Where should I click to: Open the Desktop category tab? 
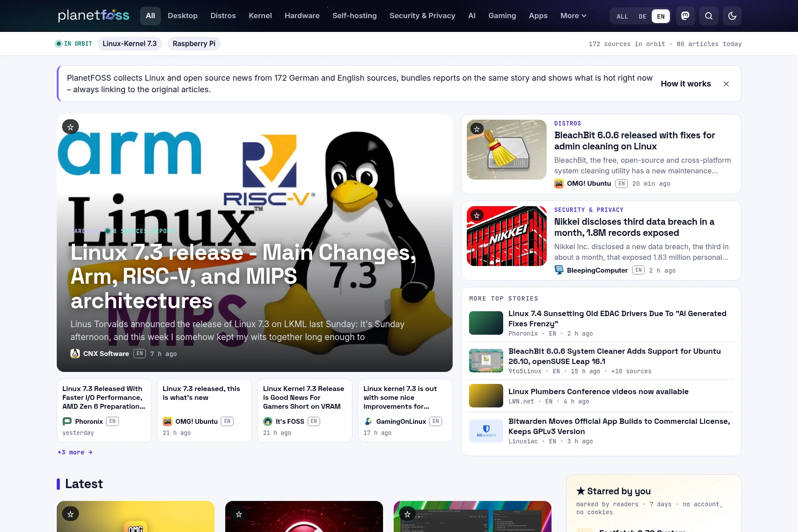183,16
